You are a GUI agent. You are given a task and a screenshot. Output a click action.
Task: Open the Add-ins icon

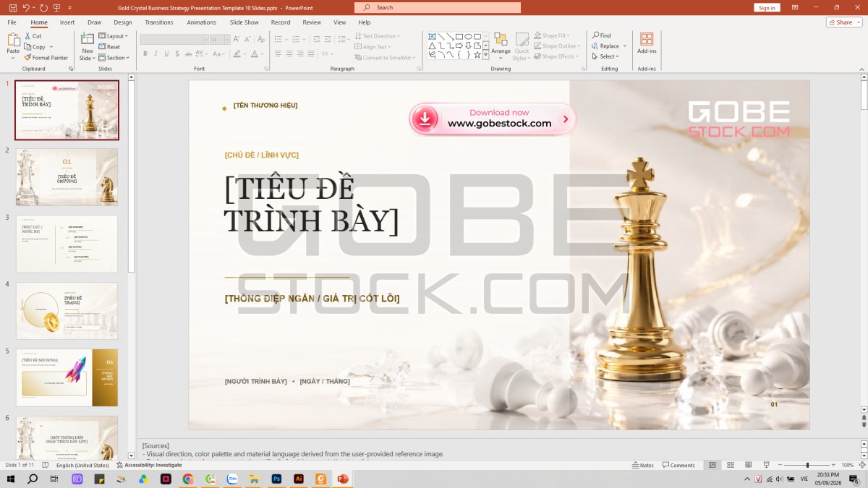click(x=647, y=42)
